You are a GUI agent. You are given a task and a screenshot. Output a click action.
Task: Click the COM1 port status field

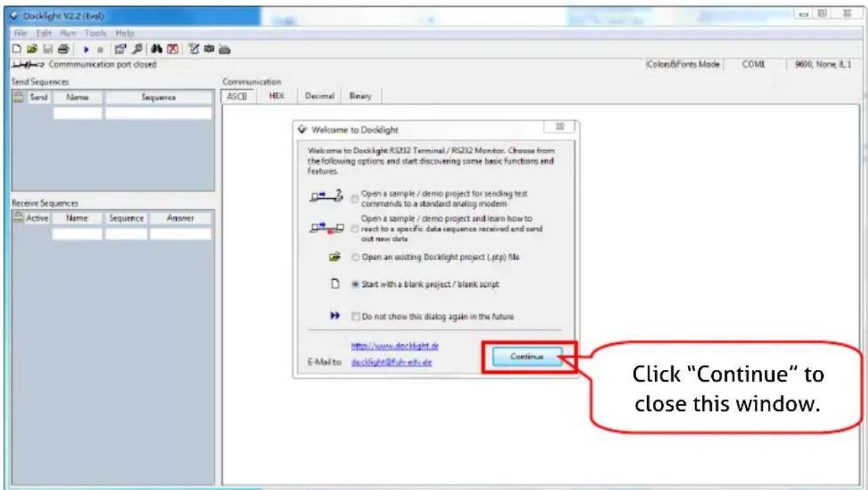coord(753,65)
